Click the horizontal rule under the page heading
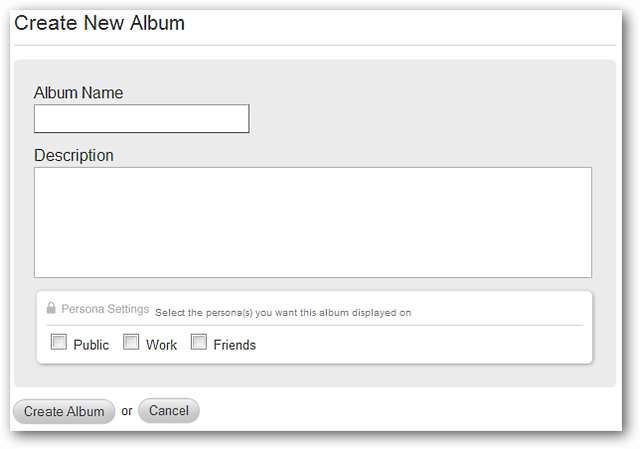This screenshot has height=449, width=640. click(x=314, y=46)
